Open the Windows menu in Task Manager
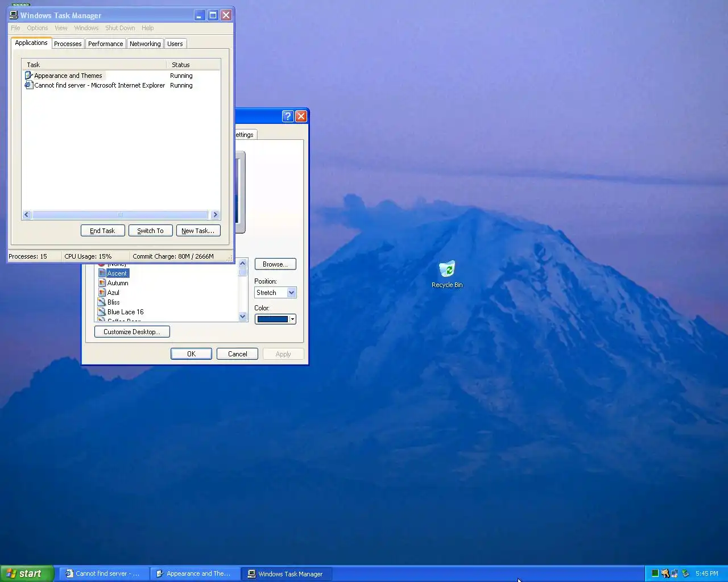728x582 pixels. pos(86,28)
